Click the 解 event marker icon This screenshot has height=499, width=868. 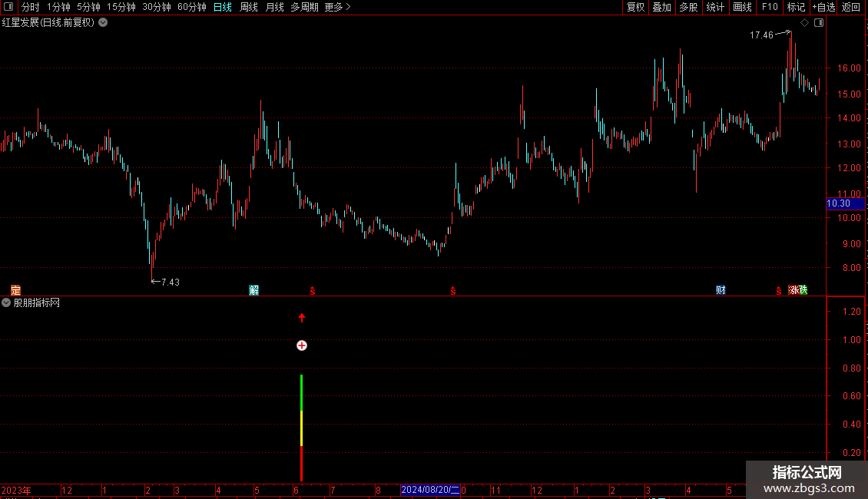253,290
